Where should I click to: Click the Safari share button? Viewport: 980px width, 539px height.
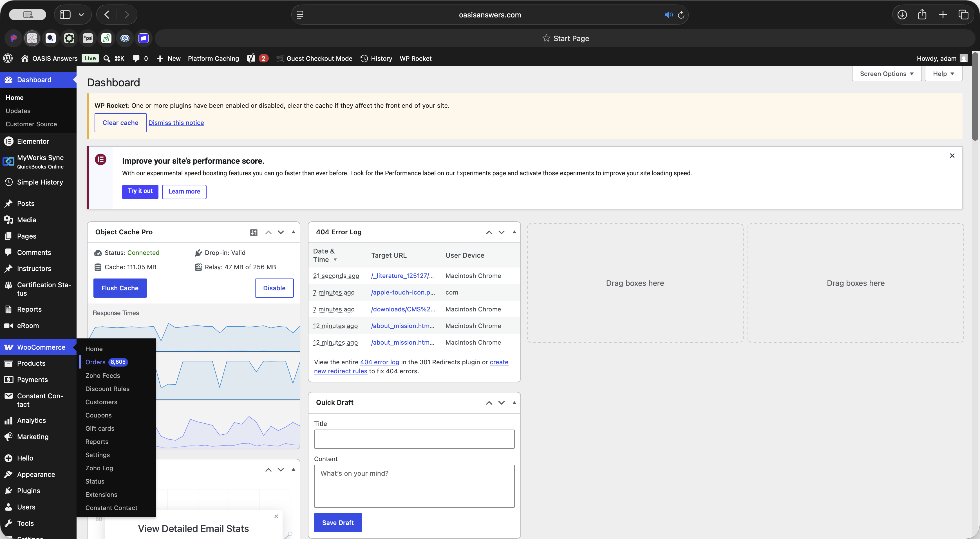coord(922,15)
